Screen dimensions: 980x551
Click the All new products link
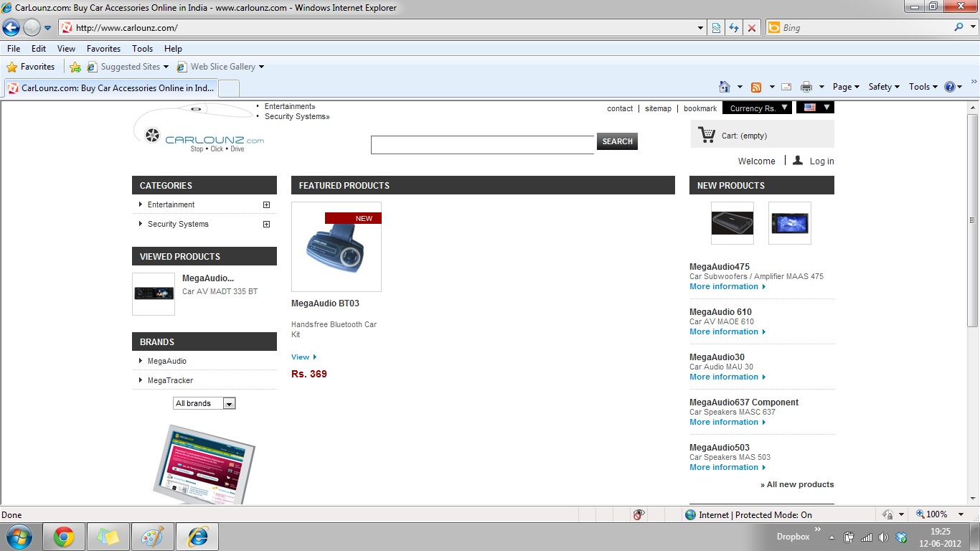point(797,484)
